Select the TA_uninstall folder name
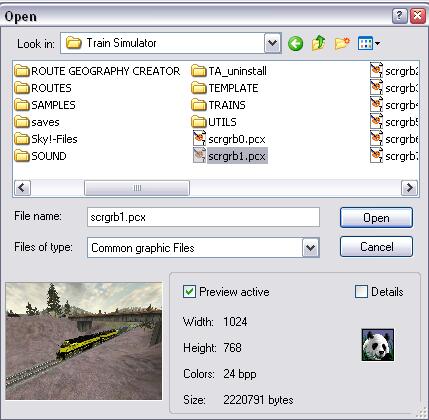Viewport: 429px width, 420px height. click(x=237, y=71)
